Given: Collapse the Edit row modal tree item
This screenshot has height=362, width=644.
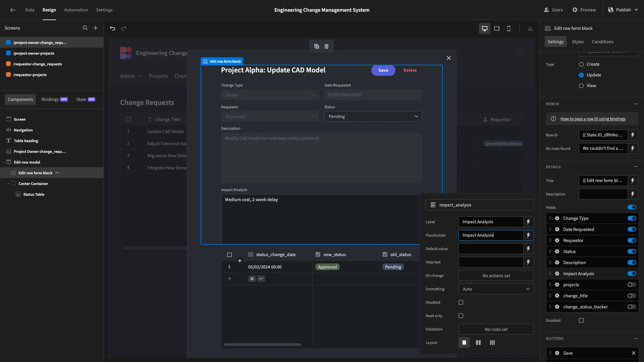Looking at the screenshot, I should (3, 162).
